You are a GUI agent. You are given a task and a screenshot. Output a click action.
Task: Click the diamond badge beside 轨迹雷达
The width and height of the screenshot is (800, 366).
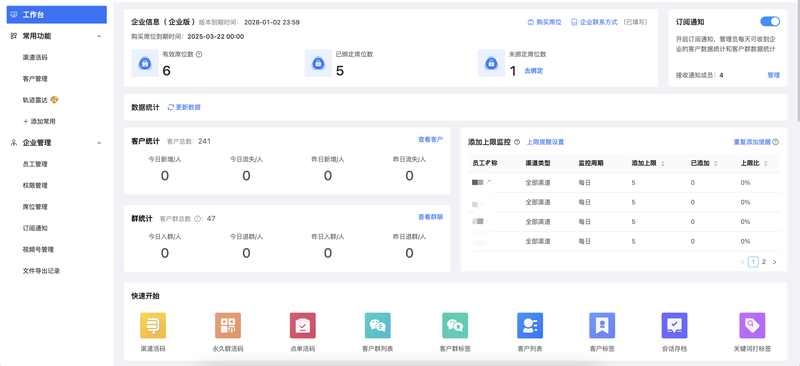click(x=54, y=100)
